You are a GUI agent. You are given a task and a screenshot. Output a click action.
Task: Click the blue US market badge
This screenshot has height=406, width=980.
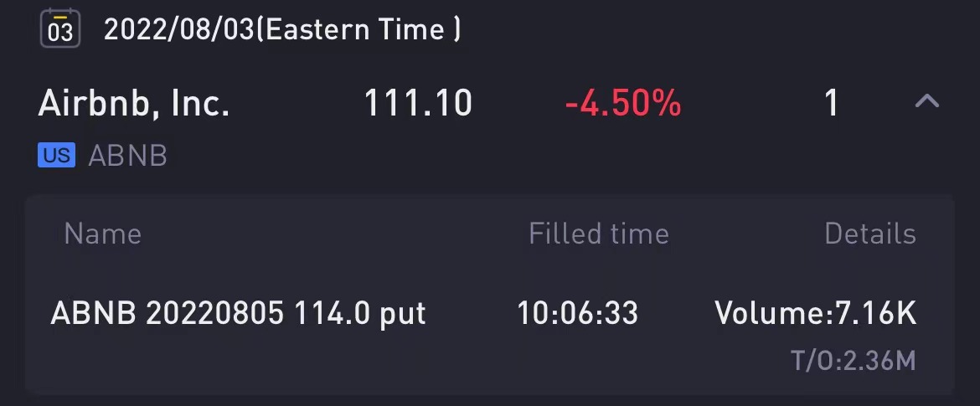56,155
